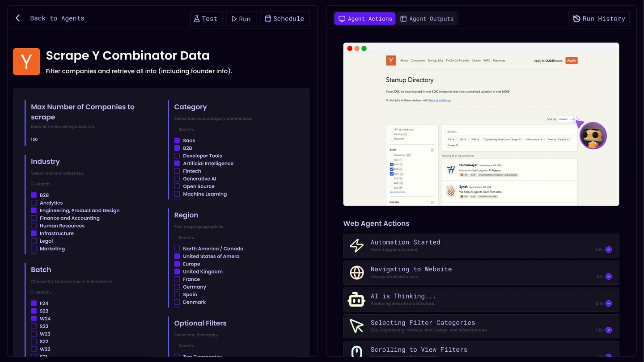Select the cursor icon for Selecting Filter Categories
The height and width of the screenshot is (362, 644).
tap(356, 326)
